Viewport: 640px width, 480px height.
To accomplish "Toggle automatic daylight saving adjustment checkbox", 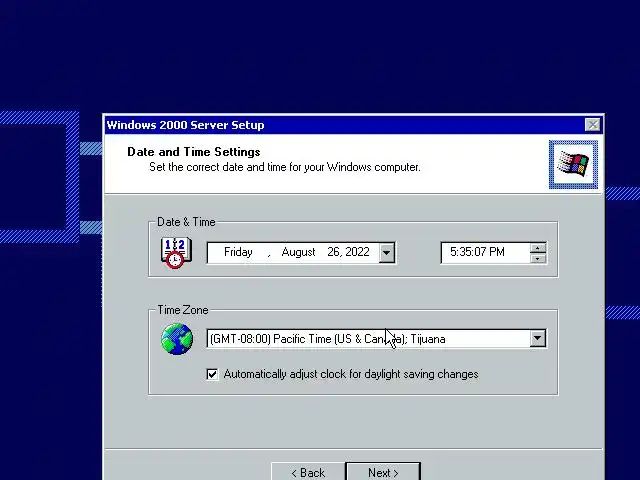I will pyautogui.click(x=212, y=374).
